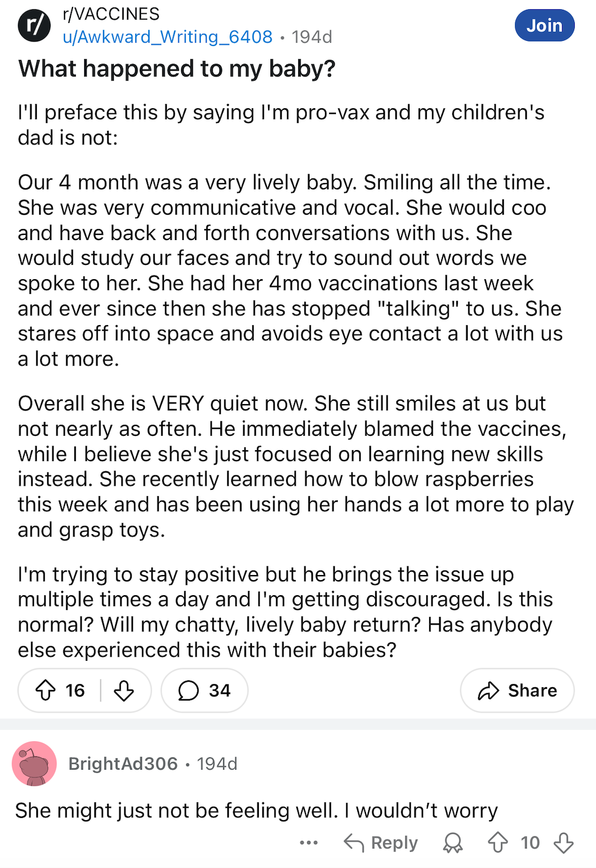Click the comment bubble icon
The image size is (596, 868).
pyautogui.click(x=188, y=690)
